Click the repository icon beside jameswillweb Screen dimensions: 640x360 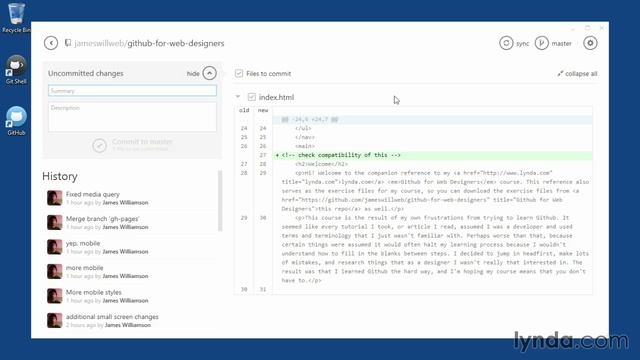pyautogui.click(x=68, y=43)
